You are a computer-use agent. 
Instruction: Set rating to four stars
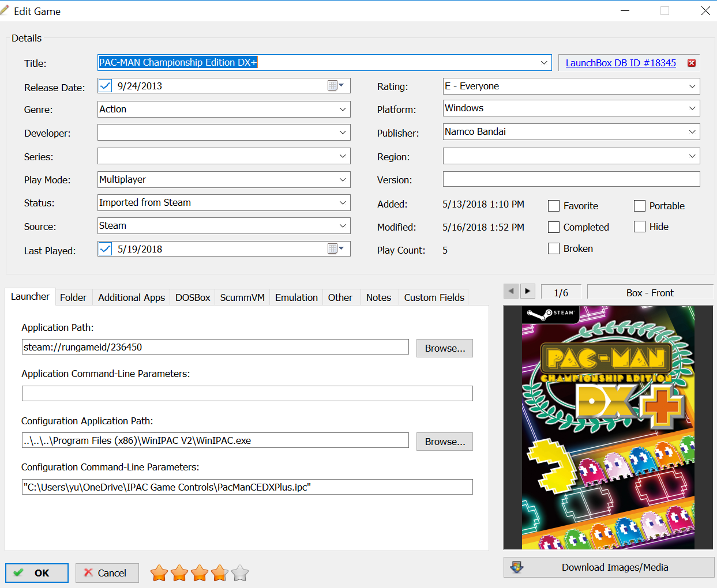tap(220, 573)
